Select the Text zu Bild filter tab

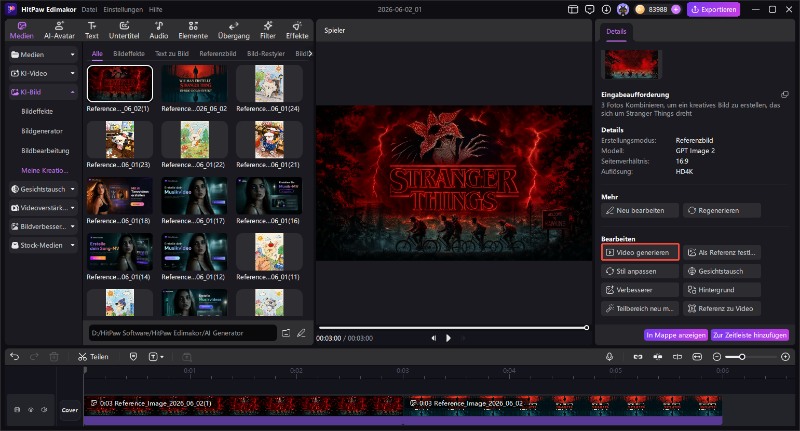click(171, 54)
